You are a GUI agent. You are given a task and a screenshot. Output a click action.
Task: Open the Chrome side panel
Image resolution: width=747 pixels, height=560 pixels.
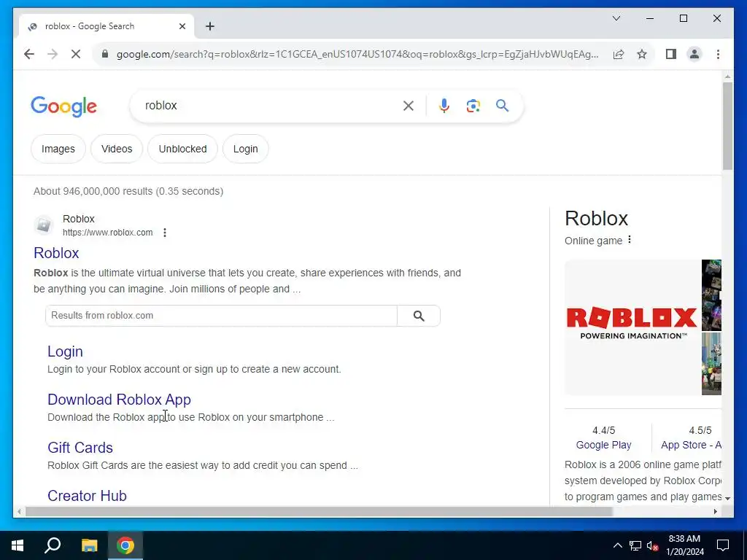[x=671, y=54]
